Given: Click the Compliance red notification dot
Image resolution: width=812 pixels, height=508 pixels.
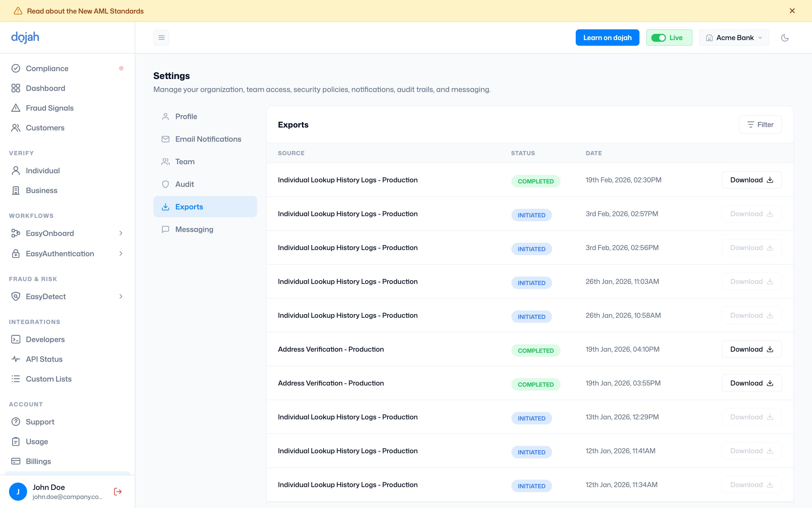Looking at the screenshot, I should pyautogui.click(x=121, y=68).
